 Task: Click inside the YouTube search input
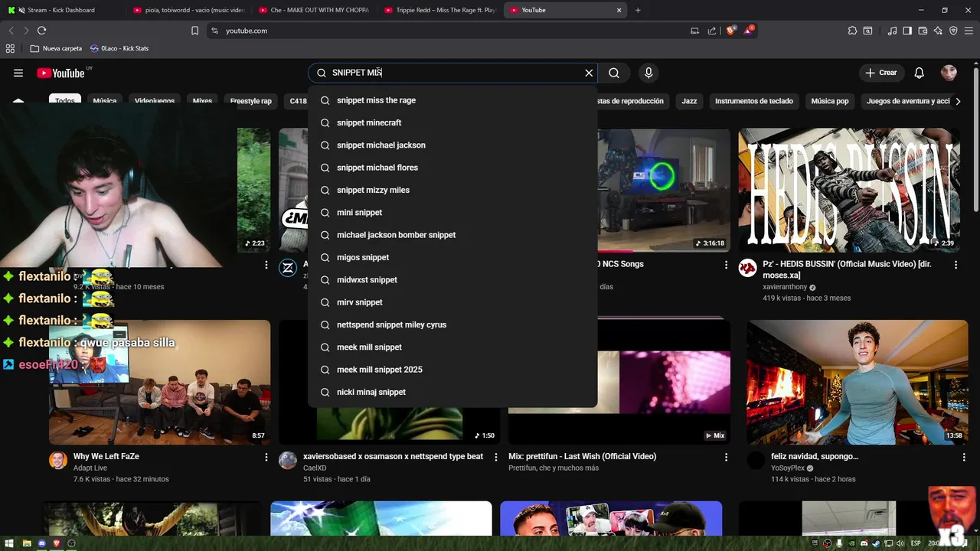[x=453, y=73]
